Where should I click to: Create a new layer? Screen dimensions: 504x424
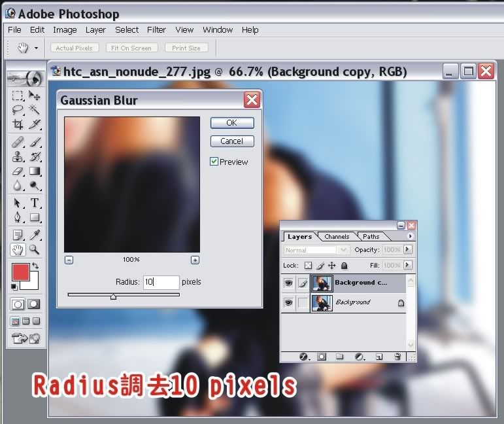tap(379, 357)
